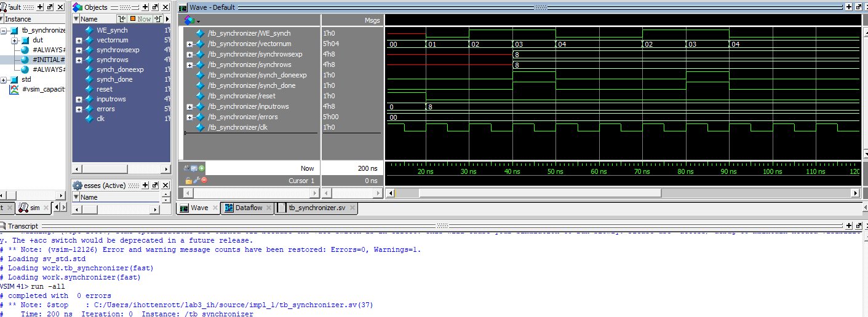Image resolution: width=868 pixels, height=317 pixels.
Task: Click the red delete-cursor icon
Action: [204, 180]
